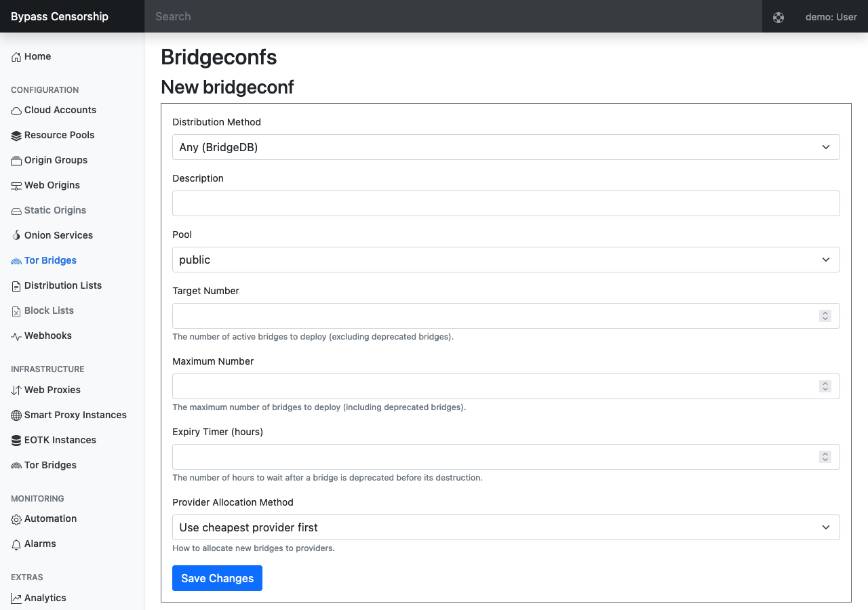This screenshot has height=610, width=868.
Task: Open Distribution Lists in the sidebar
Action: tap(63, 285)
